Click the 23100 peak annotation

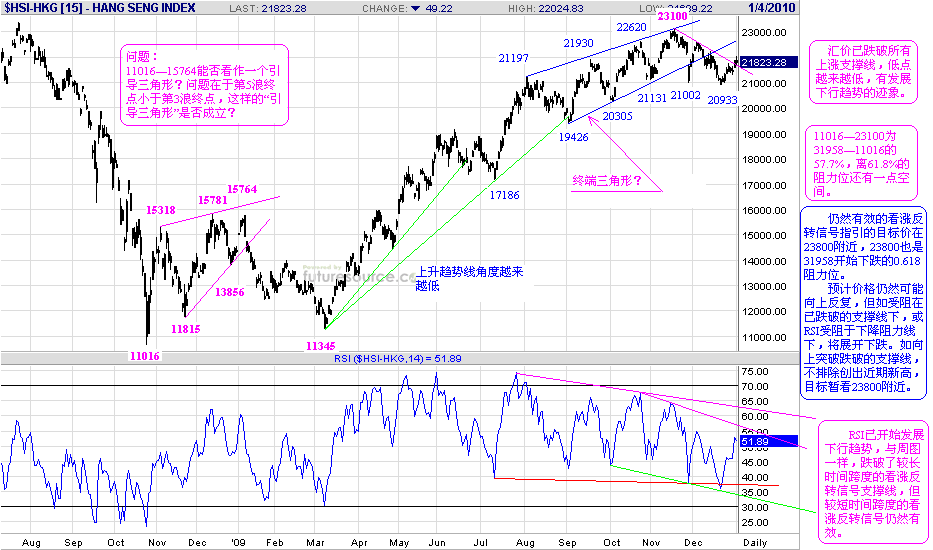[672, 16]
